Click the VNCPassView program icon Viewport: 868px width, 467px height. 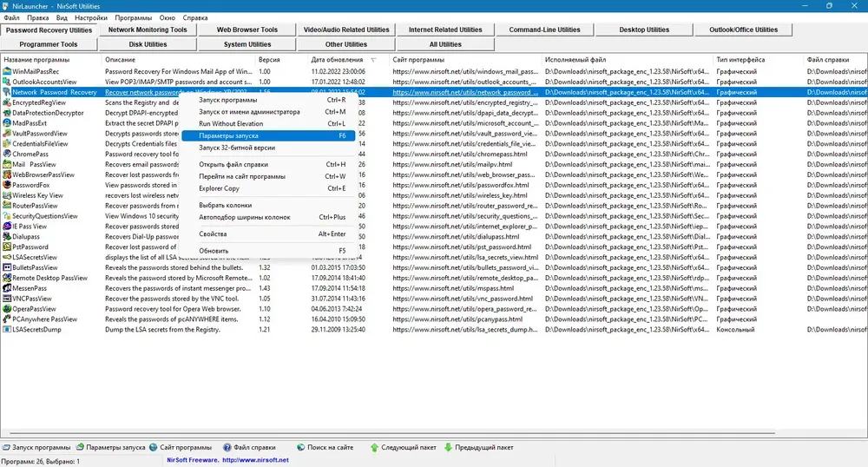[7, 299]
